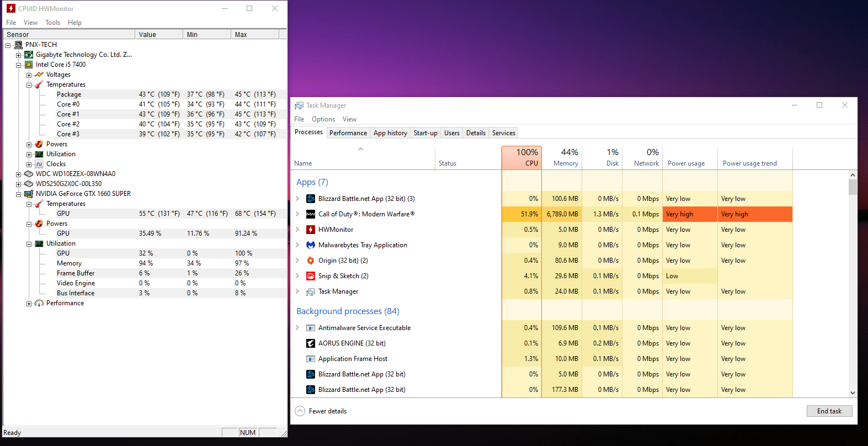868x446 pixels.
Task: Click the Task Manager process icon
Action: tap(311, 291)
